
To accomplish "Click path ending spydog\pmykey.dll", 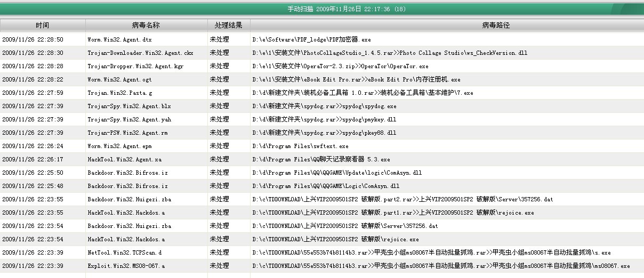I will (324, 119).
